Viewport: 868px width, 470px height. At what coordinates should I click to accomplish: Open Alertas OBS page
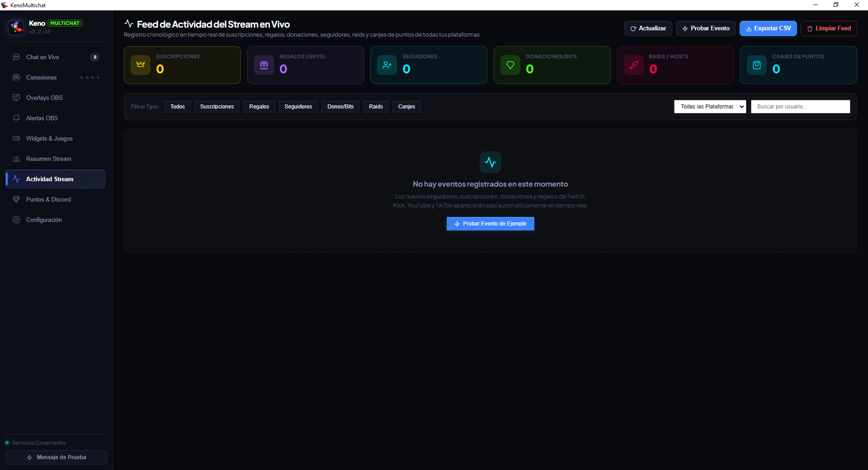(x=56, y=118)
